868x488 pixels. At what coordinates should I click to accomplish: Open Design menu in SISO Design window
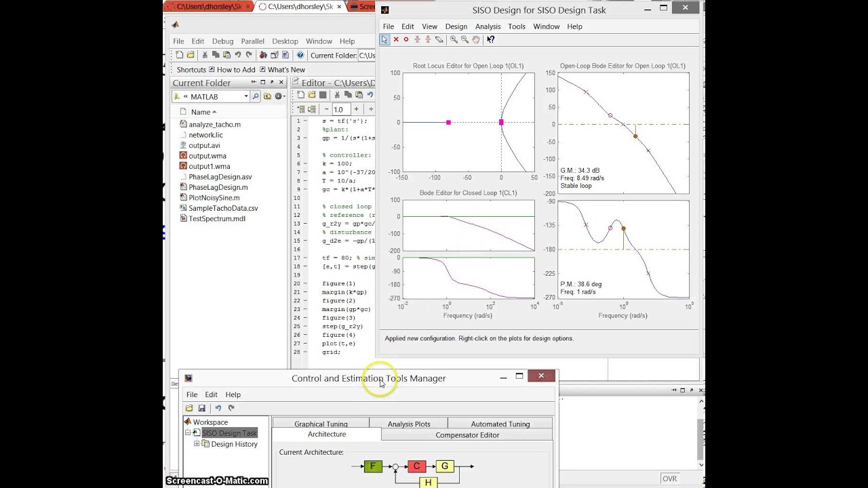coord(456,26)
